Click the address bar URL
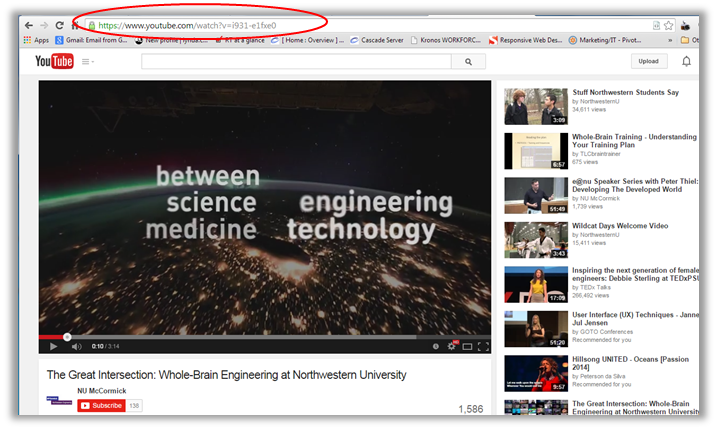 coord(187,26)
